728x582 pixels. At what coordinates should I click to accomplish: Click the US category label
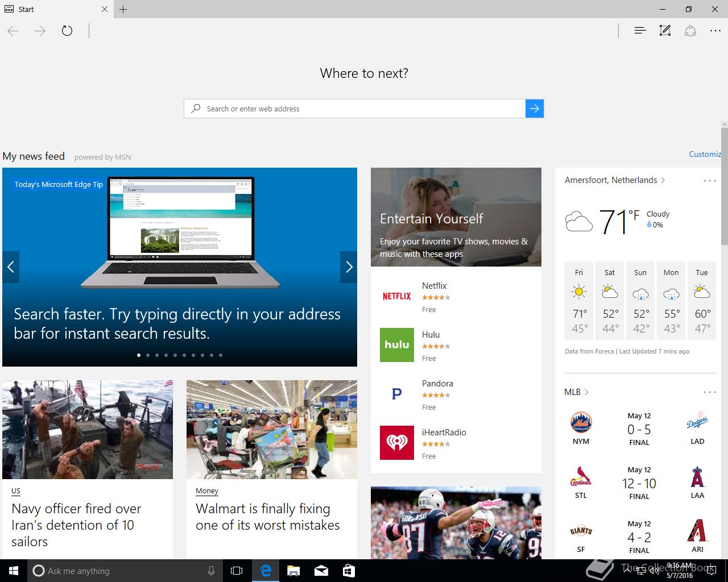pos(16,491)
